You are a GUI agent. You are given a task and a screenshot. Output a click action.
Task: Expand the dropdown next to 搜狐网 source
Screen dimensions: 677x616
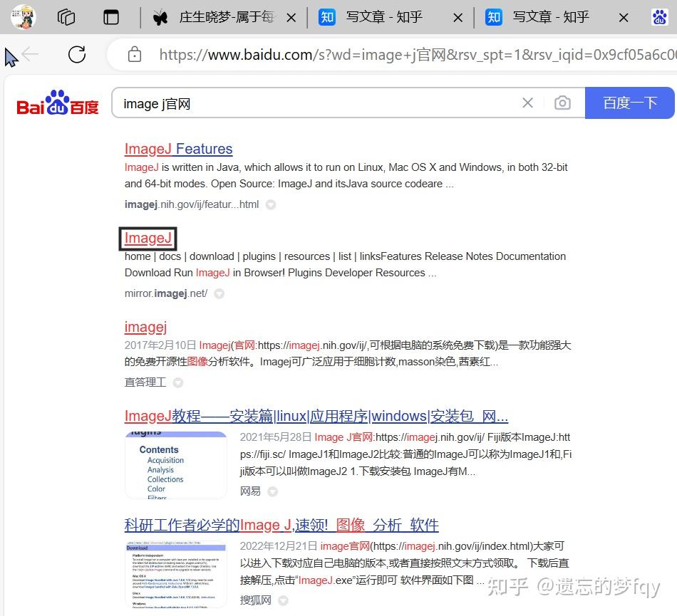[283, 600]
